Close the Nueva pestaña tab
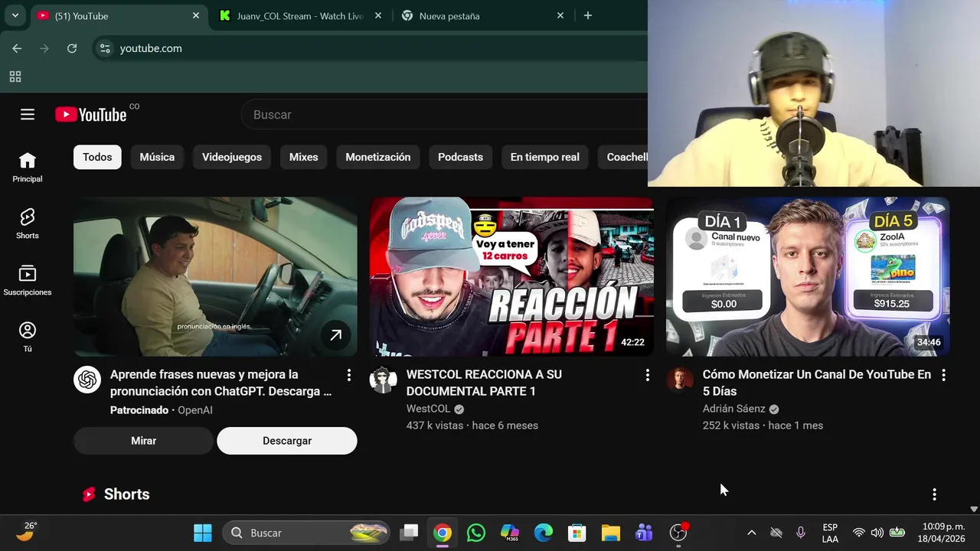This screenshot has height=551, width=980. coord(560,15)
